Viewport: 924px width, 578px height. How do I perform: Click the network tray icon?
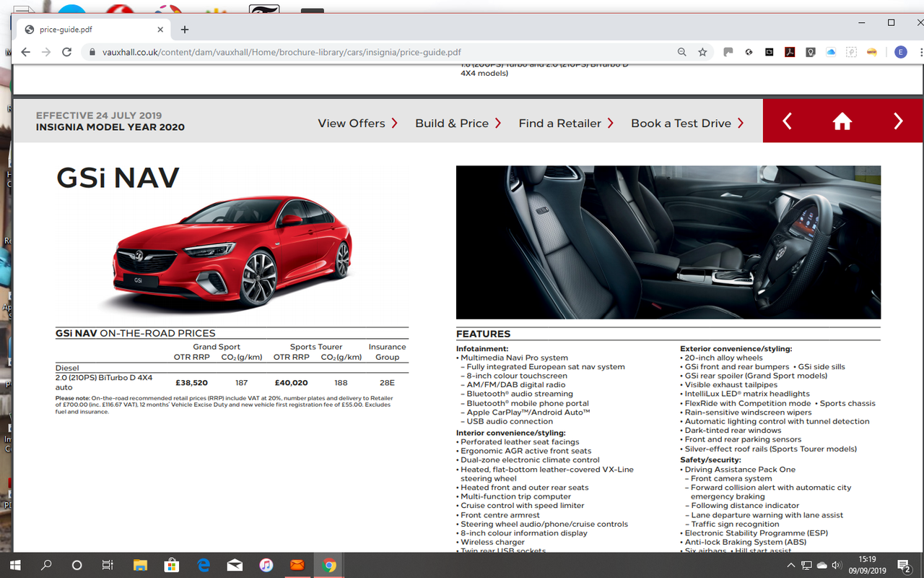(x=806, y=565)
